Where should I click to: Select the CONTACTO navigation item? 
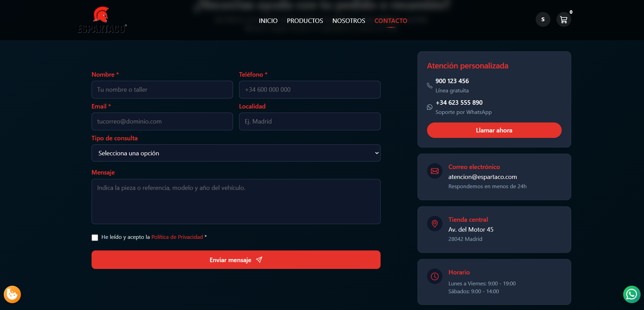pyautogui.click(x=391, y=21)
